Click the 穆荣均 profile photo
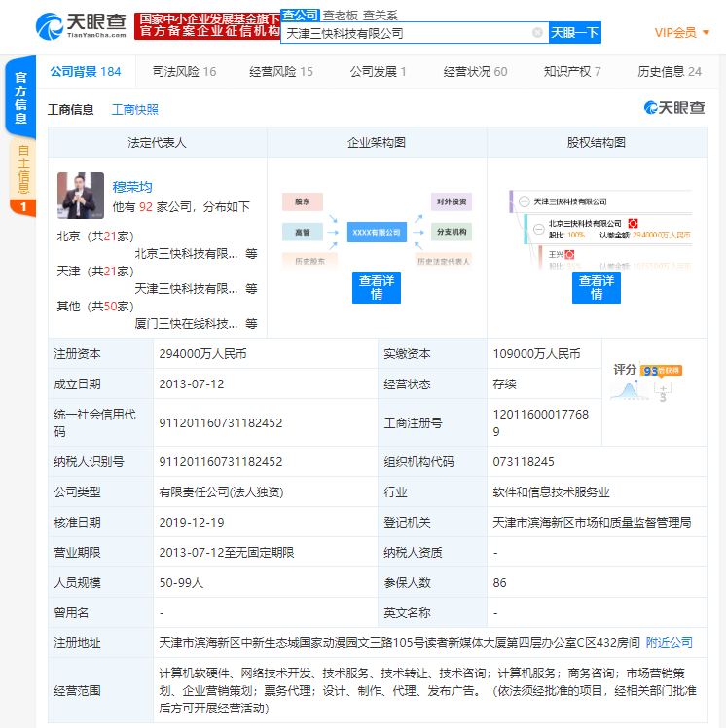Image resolution: width=726 pixels, height=728 pixels. [80, 196]
